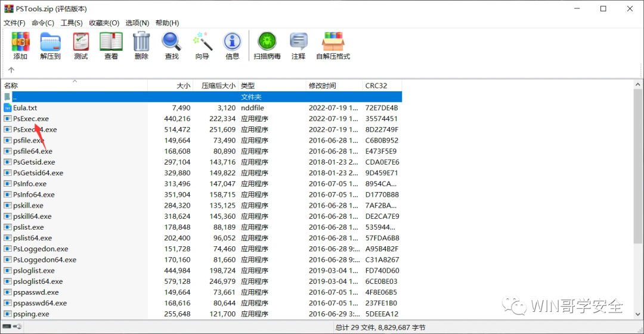Open the Options (选项) menu
The width and height of the screenshot is (644, 334).
137,23
